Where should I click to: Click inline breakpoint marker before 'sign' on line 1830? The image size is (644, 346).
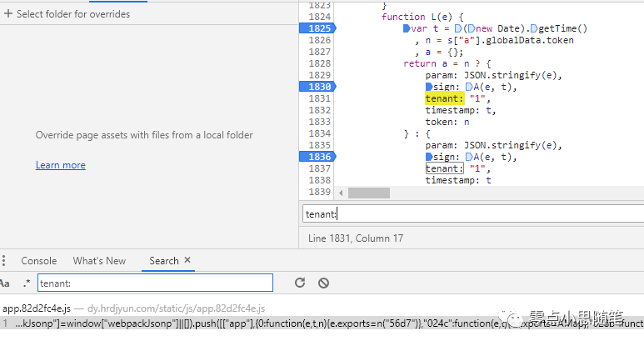pyautogui.click(x=429, y=87)
